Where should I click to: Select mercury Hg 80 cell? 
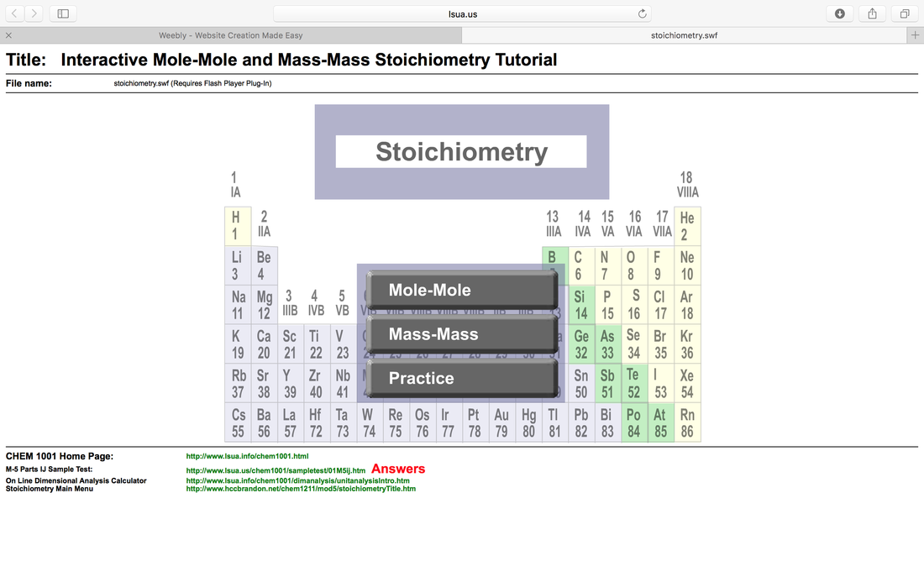[528, 422]
